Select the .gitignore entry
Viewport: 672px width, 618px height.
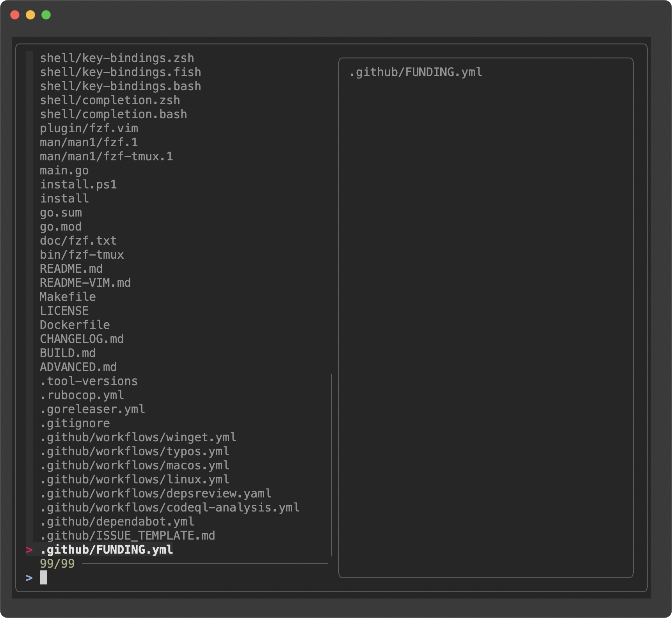(x=75, y=423)
